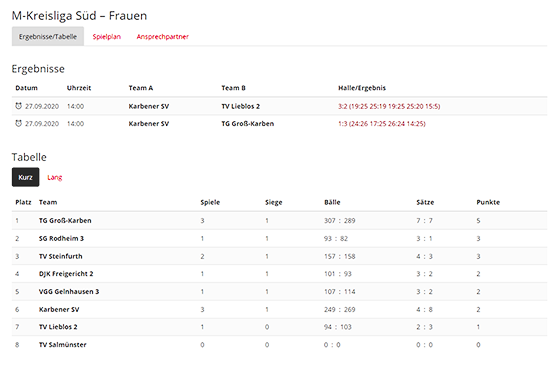Open result 3:2 (19:25 25:19 19:25 25:20 15:5)
Screen dimensions: 560x365
(389, 106)
